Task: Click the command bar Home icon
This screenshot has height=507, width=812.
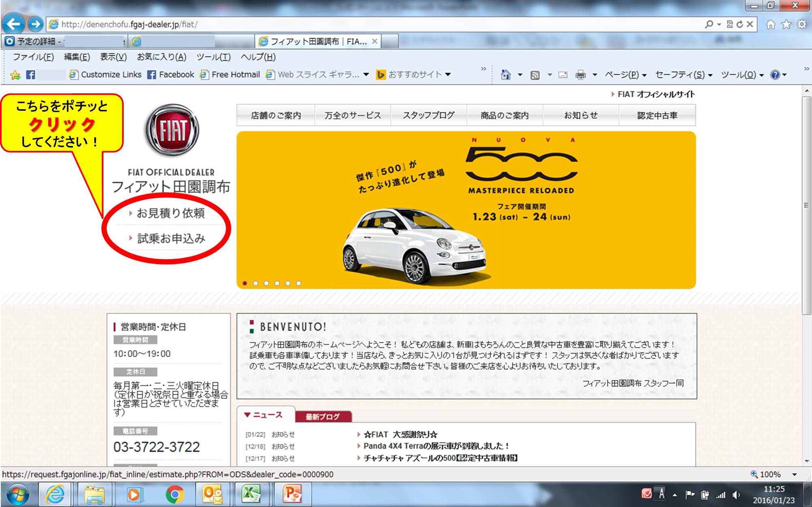Action: 506,75
